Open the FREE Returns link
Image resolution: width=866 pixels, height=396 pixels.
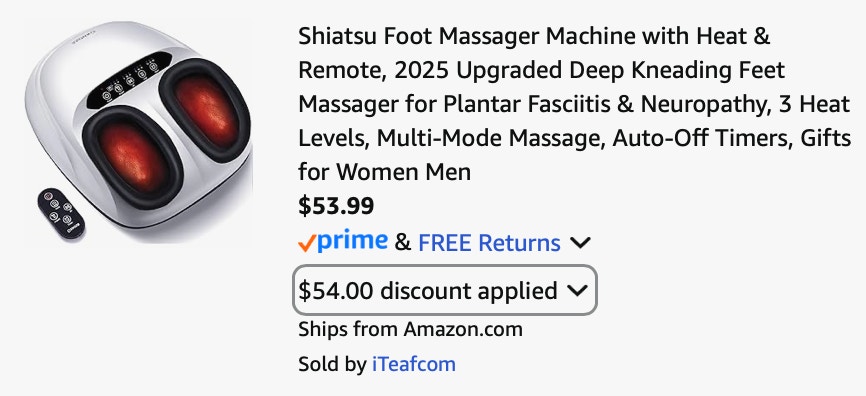[489, 242]
